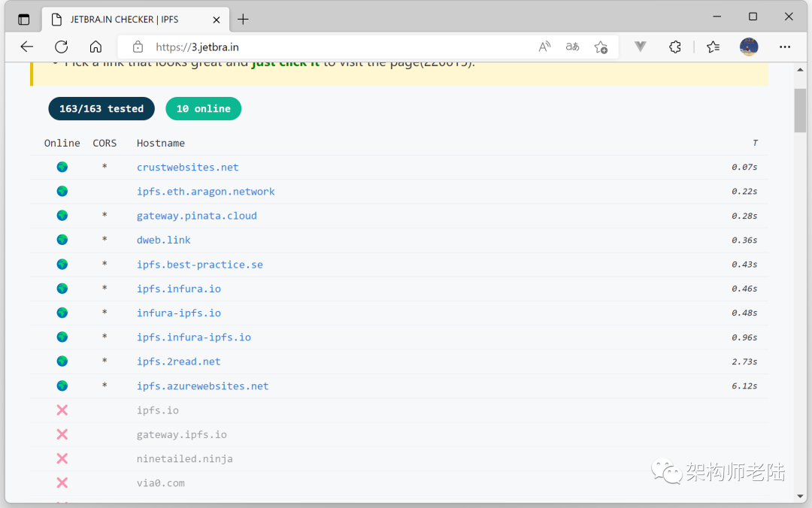Select the ipfs.io hostname text
Image resolution: width=812 pixels, height=508 pixels.
point(157,410)
